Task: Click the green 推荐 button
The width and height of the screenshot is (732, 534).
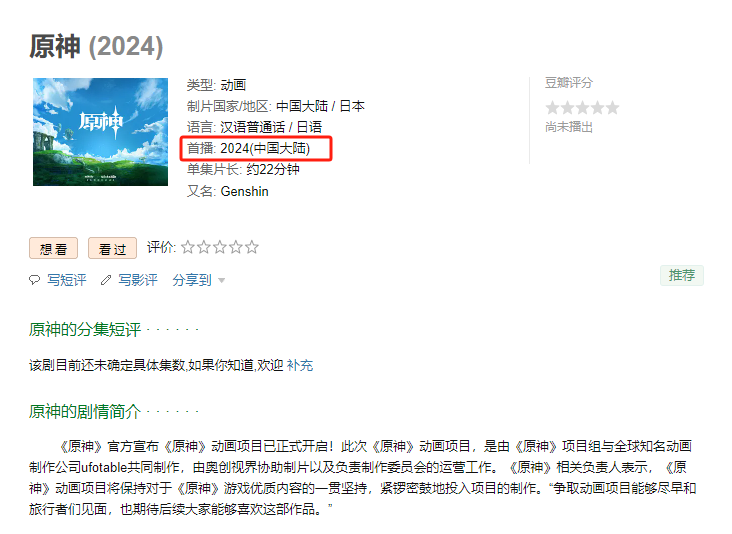Action: click(682, 275)
